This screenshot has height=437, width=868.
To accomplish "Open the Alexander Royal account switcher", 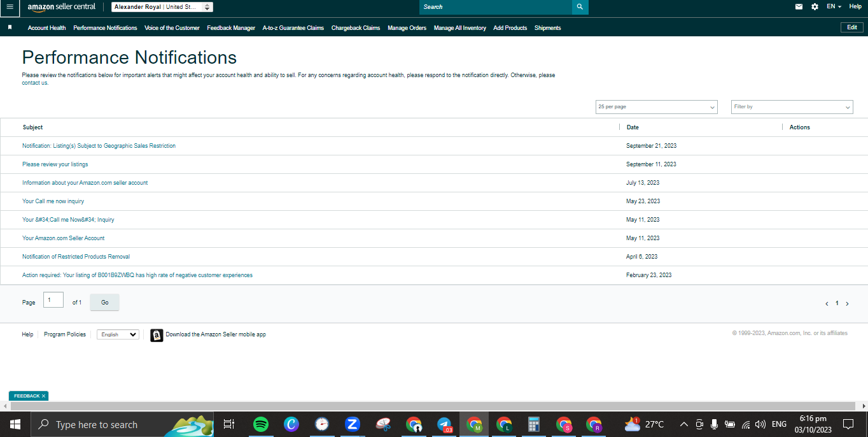I will point(162,7).
